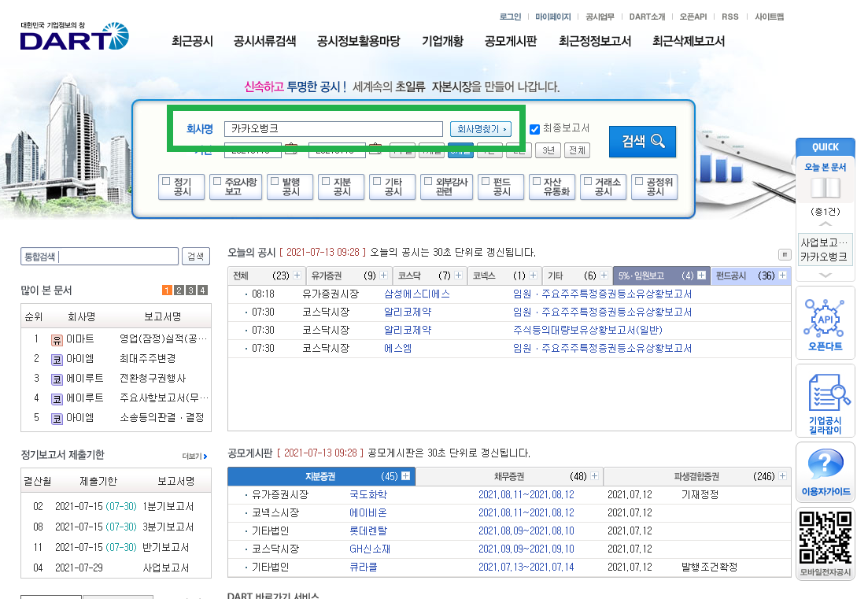Open the 기업공시 길라잡이 icon

[x=829, y=393]
